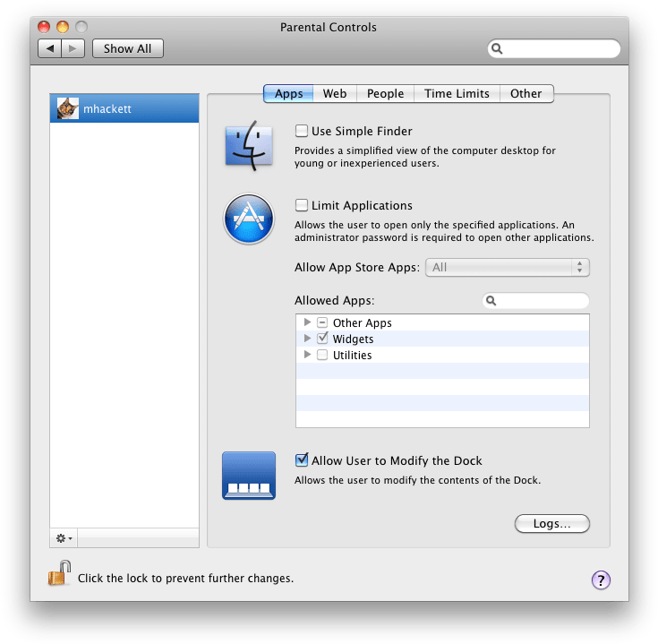Viewport: 658px width, 644px height.
Task: Tick the Limit Applications checkbox
Action: coord(302,205)
